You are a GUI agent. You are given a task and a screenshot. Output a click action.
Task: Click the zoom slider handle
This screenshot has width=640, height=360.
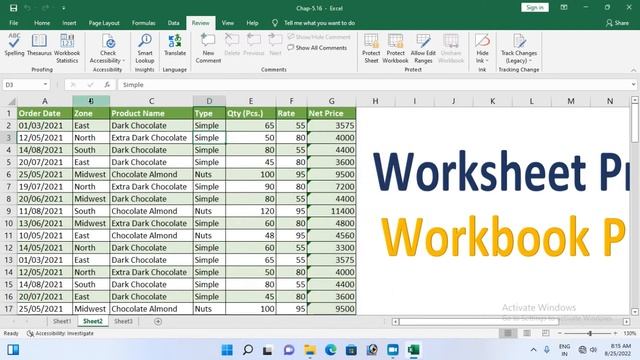590,333
